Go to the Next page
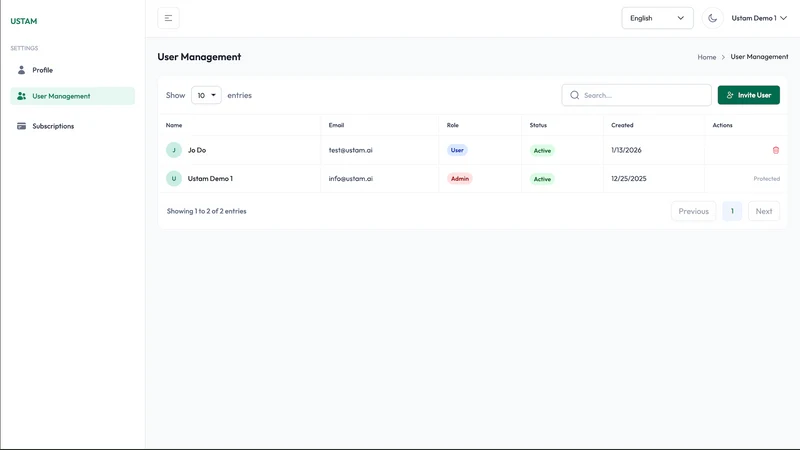Image resolution: width=800 pixels, height=450 pixels. click(x=764, y=211)
